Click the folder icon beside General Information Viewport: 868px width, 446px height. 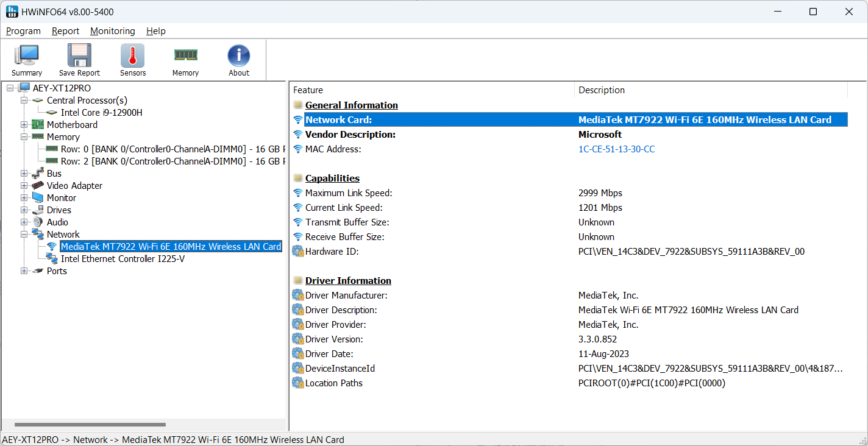(x=298, y=105)
